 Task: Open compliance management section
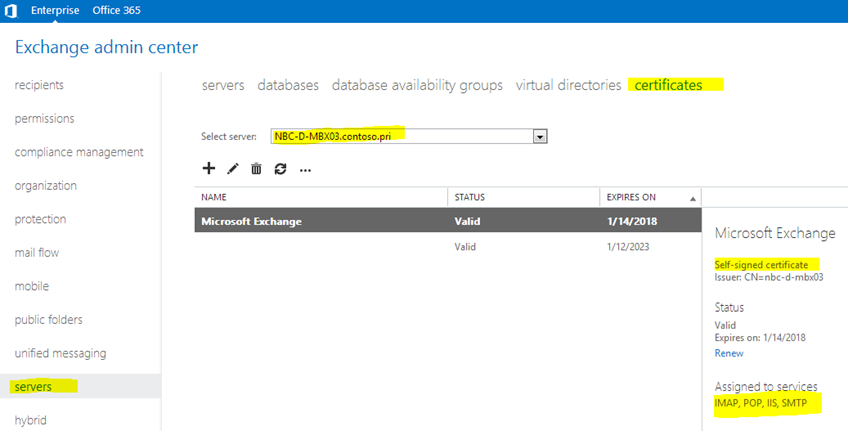79,152
